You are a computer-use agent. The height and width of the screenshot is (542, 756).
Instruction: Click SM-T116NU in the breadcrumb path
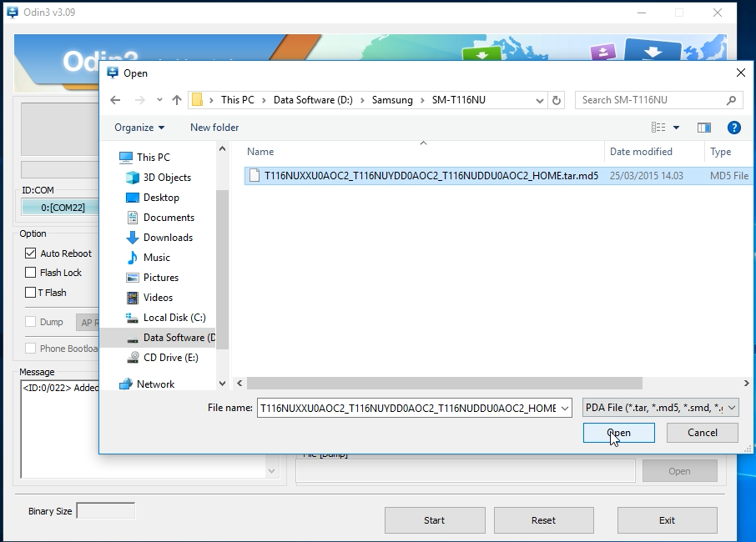pos(458,100)
